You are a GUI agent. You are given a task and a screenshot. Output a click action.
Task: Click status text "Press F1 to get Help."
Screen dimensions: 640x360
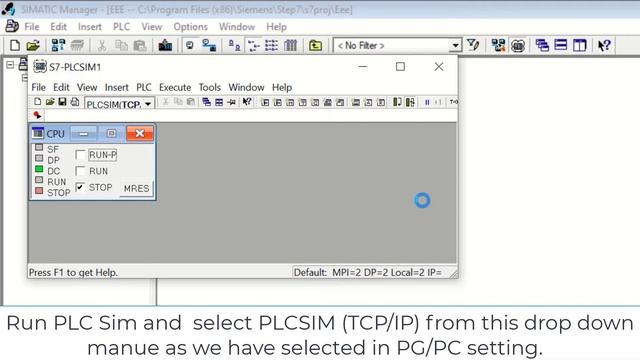73,272
